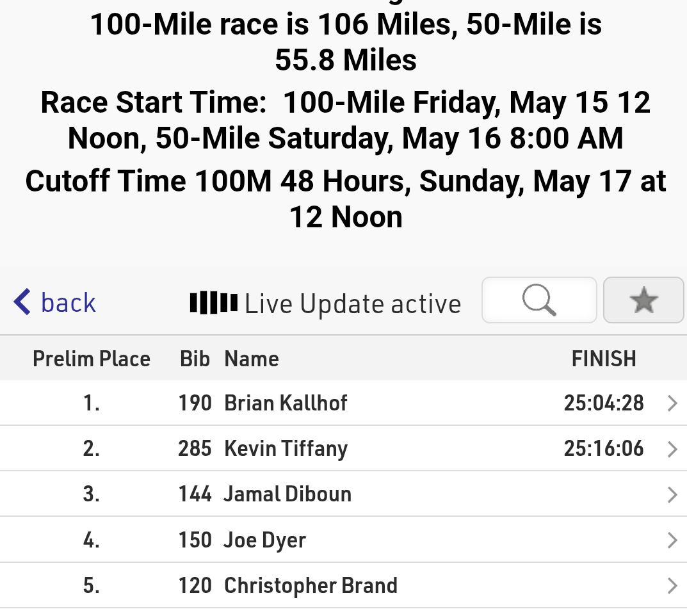Click the search input box
The height and width of the screenshot is (616, 687).
539,300
